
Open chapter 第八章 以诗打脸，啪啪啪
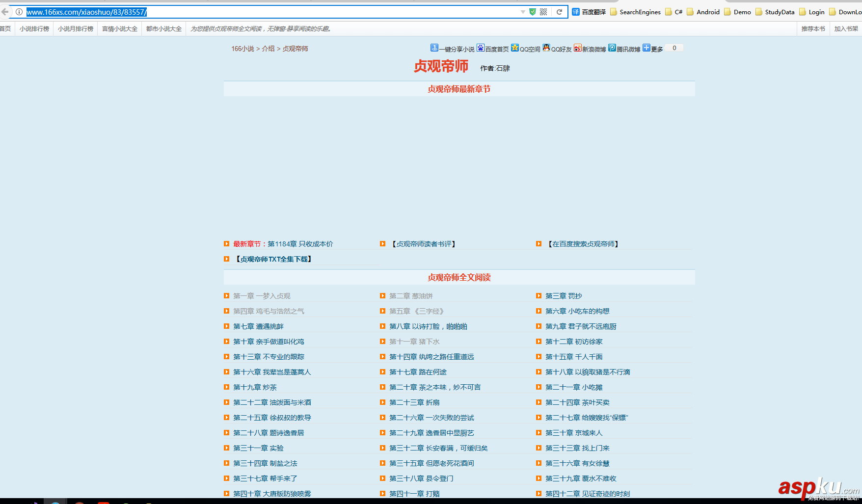[x=428, y=326]
